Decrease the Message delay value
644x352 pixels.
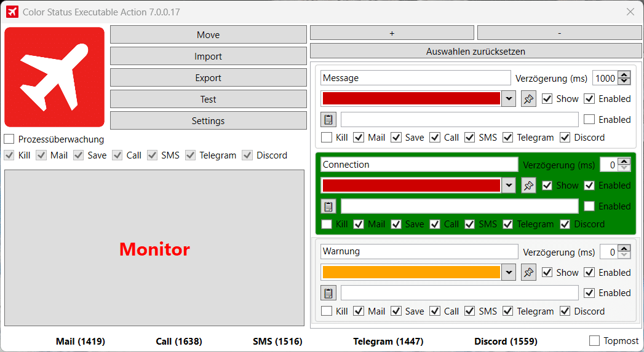click(x=624, y=81)
